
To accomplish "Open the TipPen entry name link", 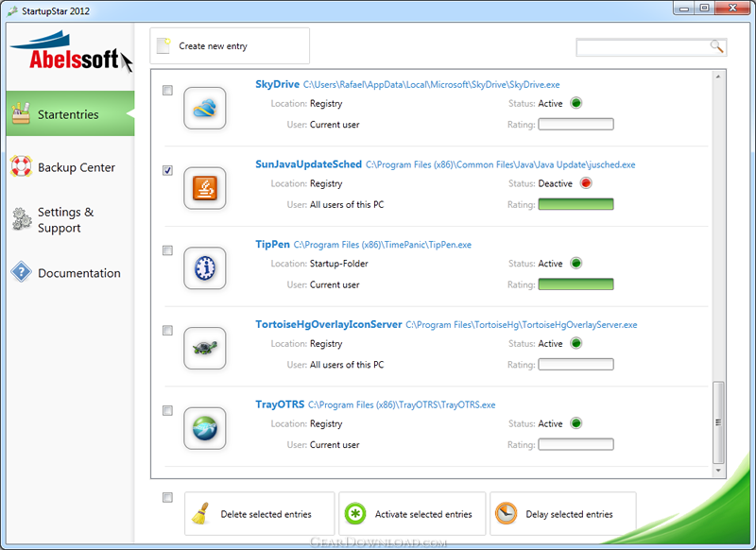I will coord(272,244).
